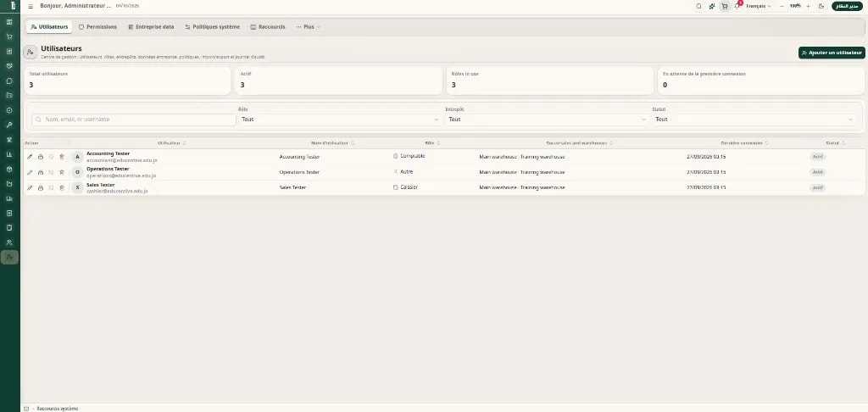Click the Total utilisateurs stat card
Screen dimensions: 868x412
(x=127, y=81)
